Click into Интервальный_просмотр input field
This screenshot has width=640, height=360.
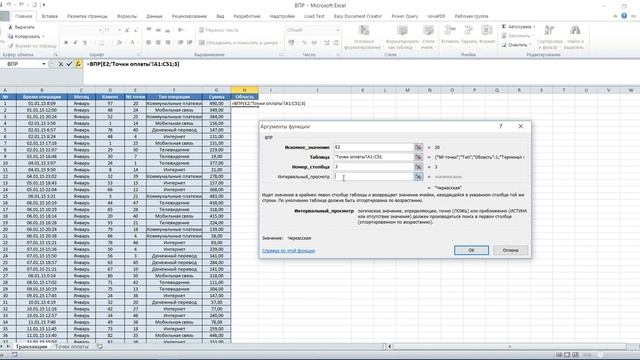click(373, 177)
